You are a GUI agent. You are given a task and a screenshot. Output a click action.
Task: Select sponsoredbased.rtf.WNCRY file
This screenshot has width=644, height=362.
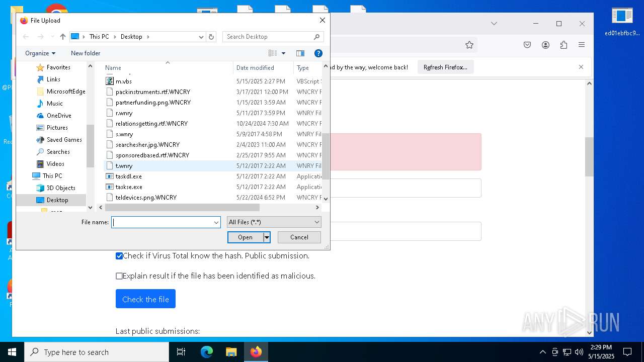152,155
